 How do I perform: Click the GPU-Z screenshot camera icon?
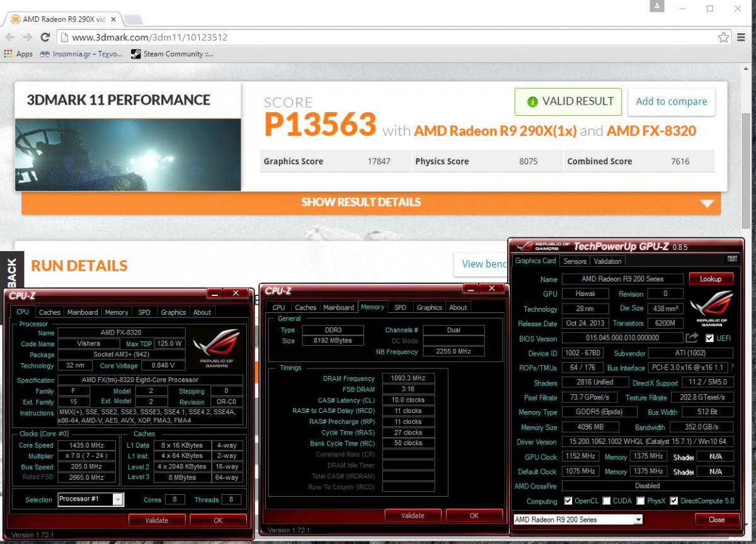coord(731,259)
